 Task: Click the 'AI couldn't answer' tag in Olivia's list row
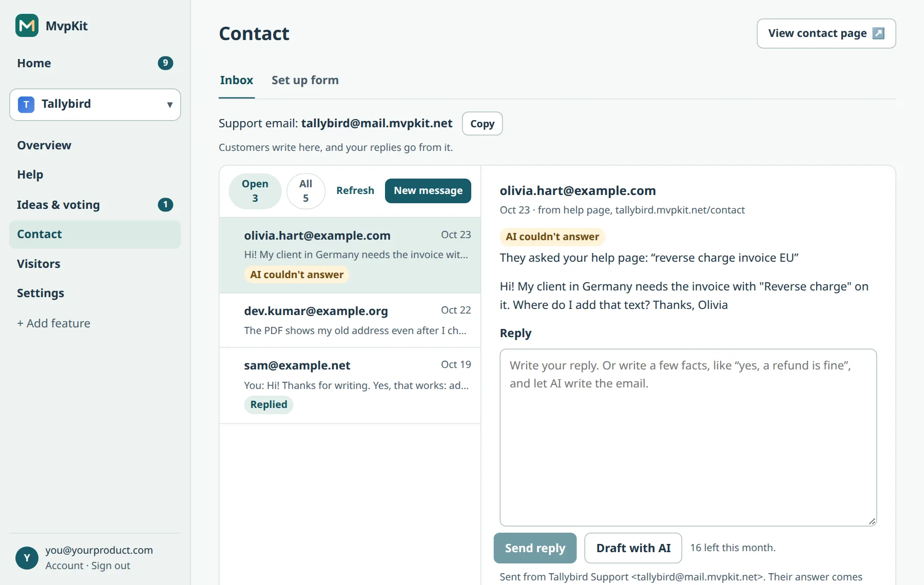297,275
